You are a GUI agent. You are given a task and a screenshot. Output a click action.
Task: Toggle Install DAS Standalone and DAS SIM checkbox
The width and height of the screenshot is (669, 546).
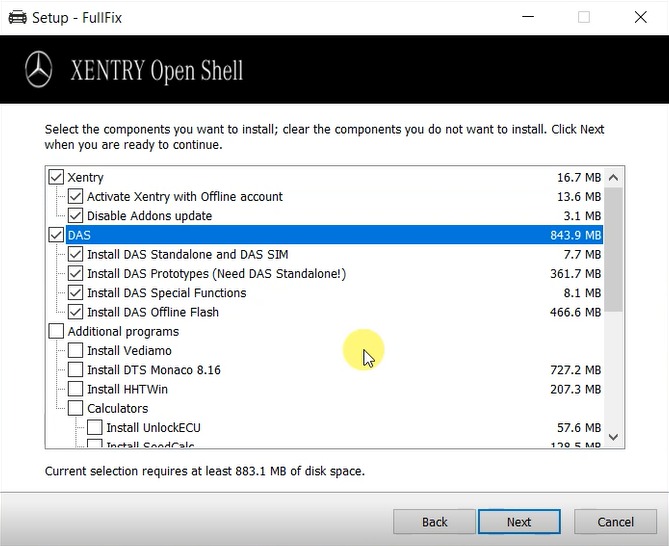click(x=76, y=254)
